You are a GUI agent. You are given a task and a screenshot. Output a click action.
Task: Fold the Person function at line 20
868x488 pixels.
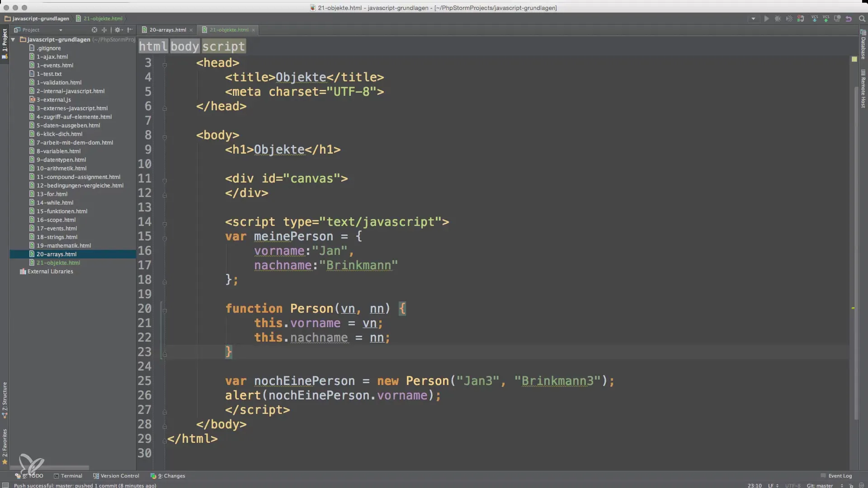tap(165, 311)
